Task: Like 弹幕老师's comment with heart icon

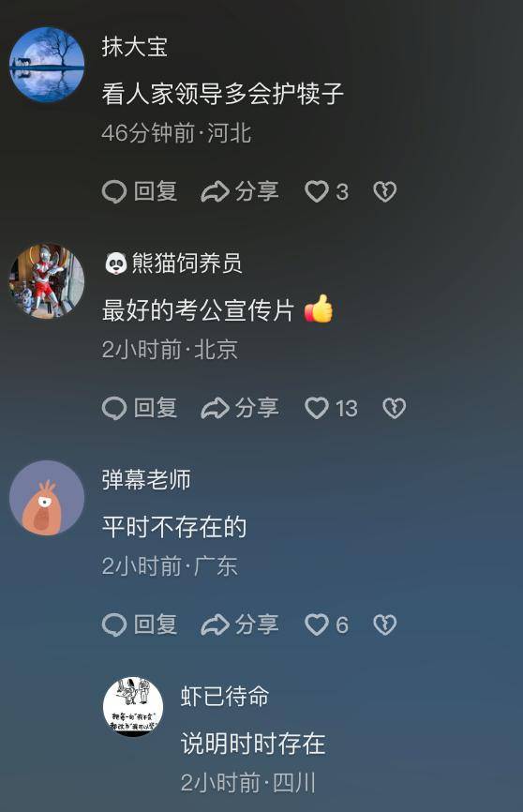Action: point(326,624)
